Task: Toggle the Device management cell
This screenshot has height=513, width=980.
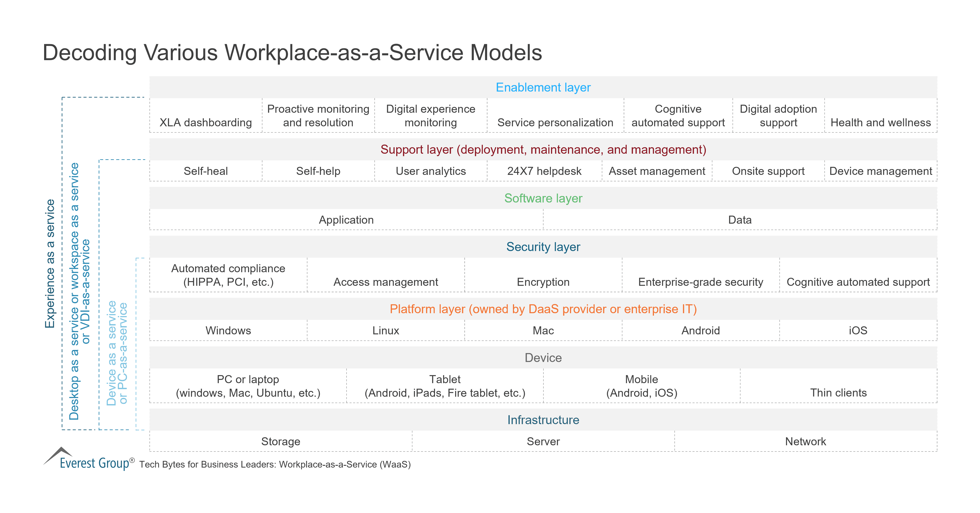Action: 881,171
